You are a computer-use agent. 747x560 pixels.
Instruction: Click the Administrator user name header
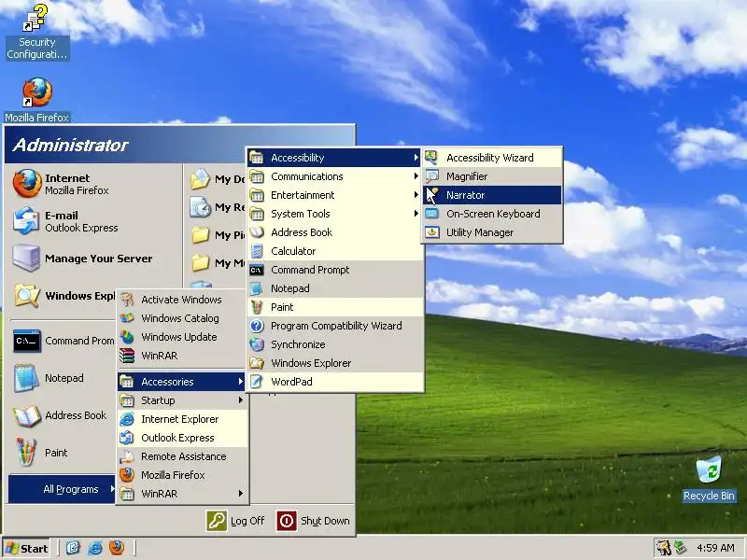pyautogui.click(x=71, y=145)
